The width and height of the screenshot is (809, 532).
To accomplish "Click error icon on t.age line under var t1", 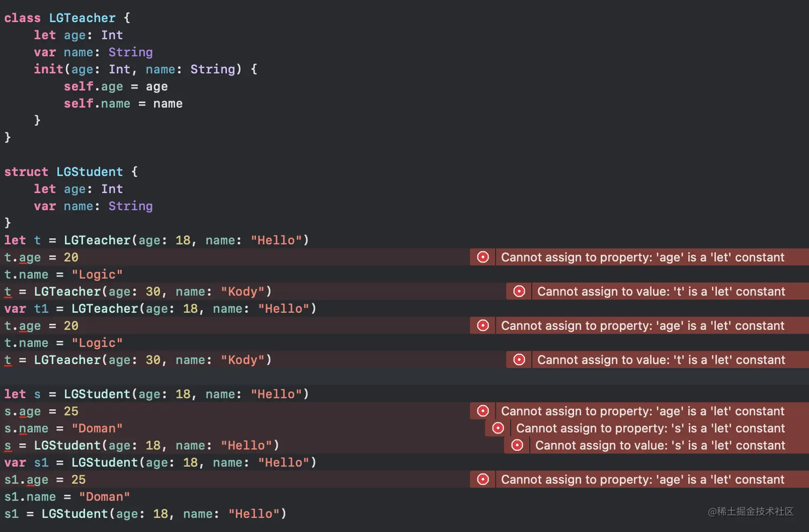I will click(x=483, y=326).
